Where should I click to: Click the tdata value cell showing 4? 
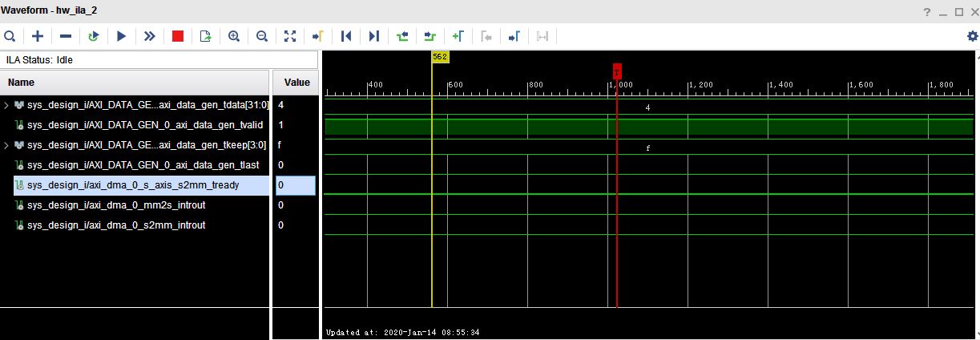(x=296, y=105)
